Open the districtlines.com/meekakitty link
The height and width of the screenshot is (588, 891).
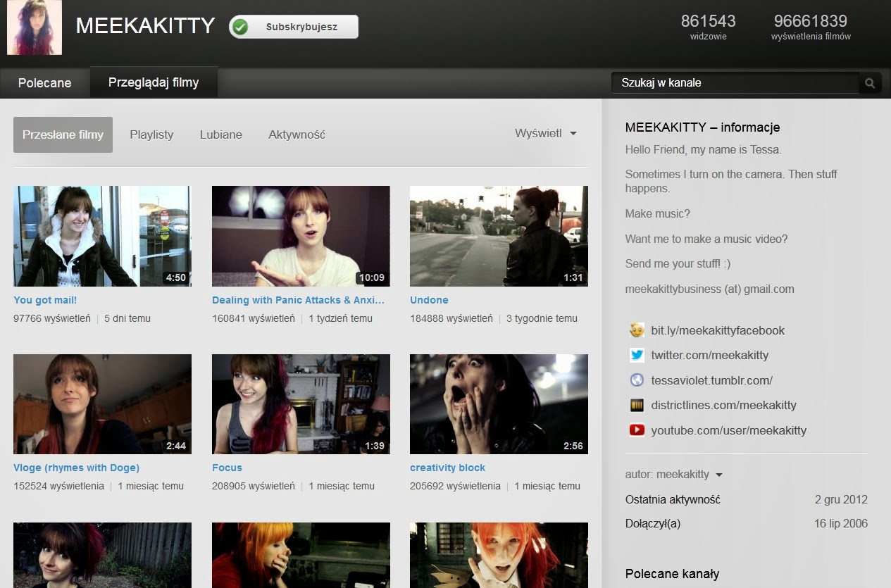click(724, 405)
